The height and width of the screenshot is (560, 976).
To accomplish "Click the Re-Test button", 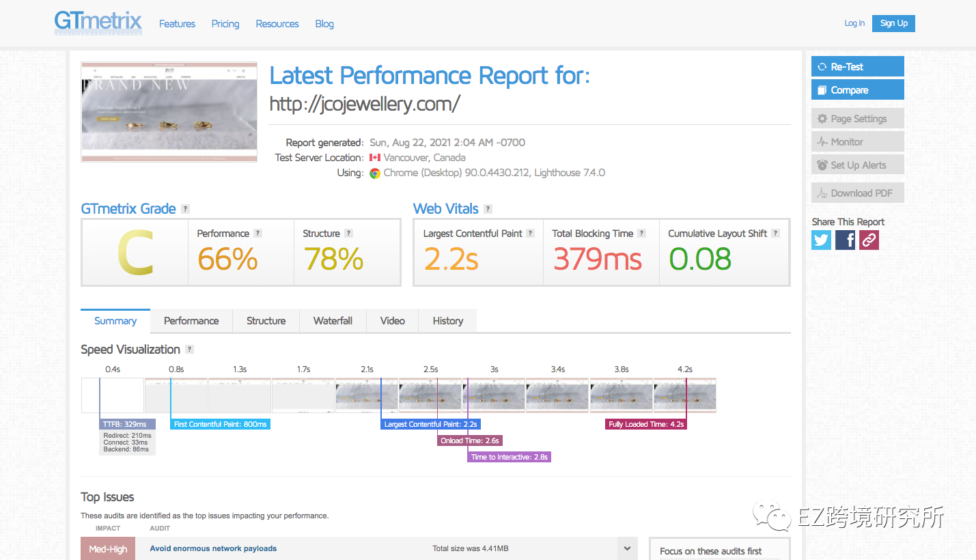I will pos(858,66).
